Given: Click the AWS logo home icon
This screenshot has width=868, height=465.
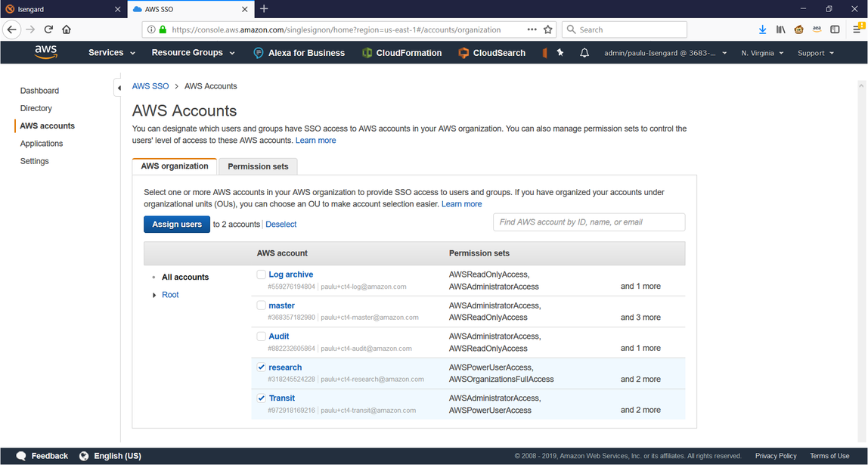Looking at the screenshot, I should coord(45,52).
